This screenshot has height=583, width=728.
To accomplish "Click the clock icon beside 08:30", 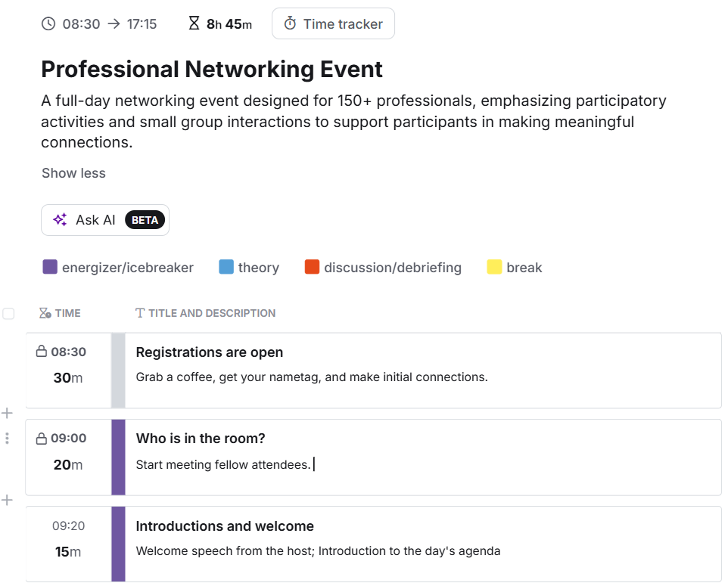I will click(x=48, y=24).
